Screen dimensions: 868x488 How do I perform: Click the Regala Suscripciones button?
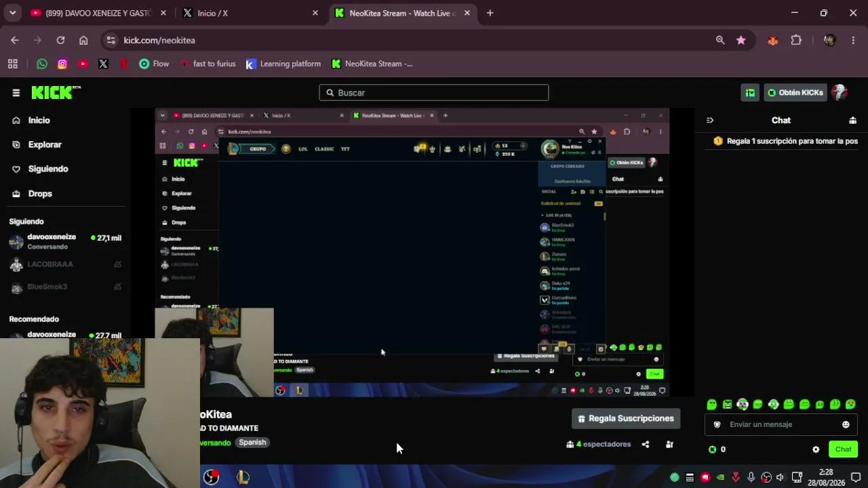pyautogui.click(x=626, y=419)
